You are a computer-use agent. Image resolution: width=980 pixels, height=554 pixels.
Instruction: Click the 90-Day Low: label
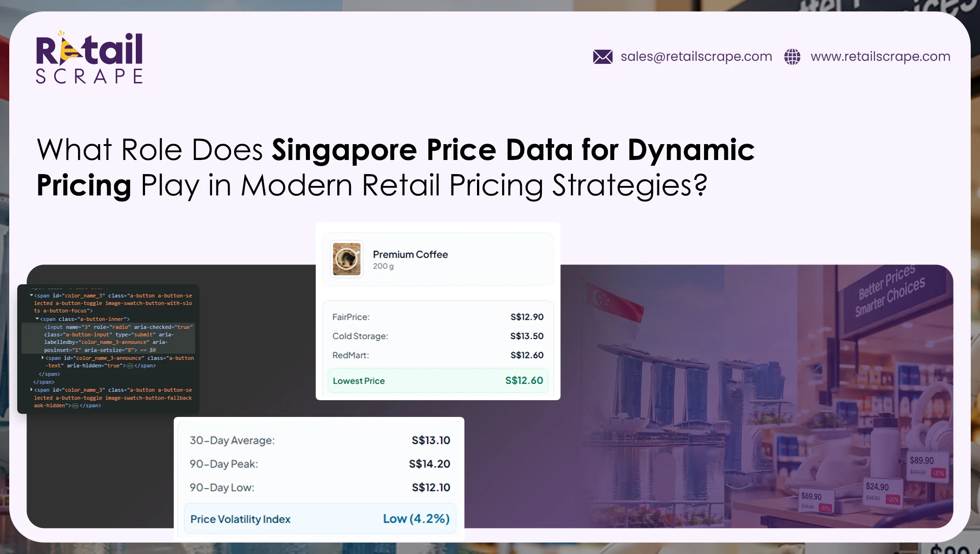pos(222,488)
